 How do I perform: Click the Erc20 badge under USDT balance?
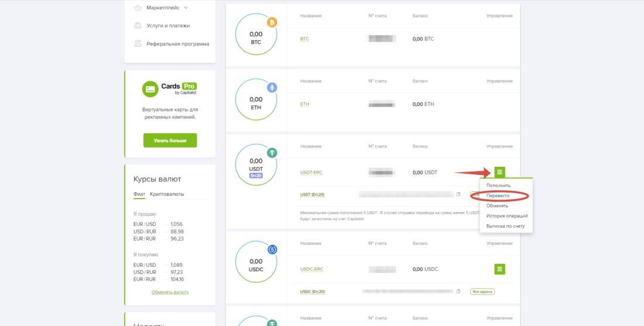pyautogui.click(x=256, y=176)
